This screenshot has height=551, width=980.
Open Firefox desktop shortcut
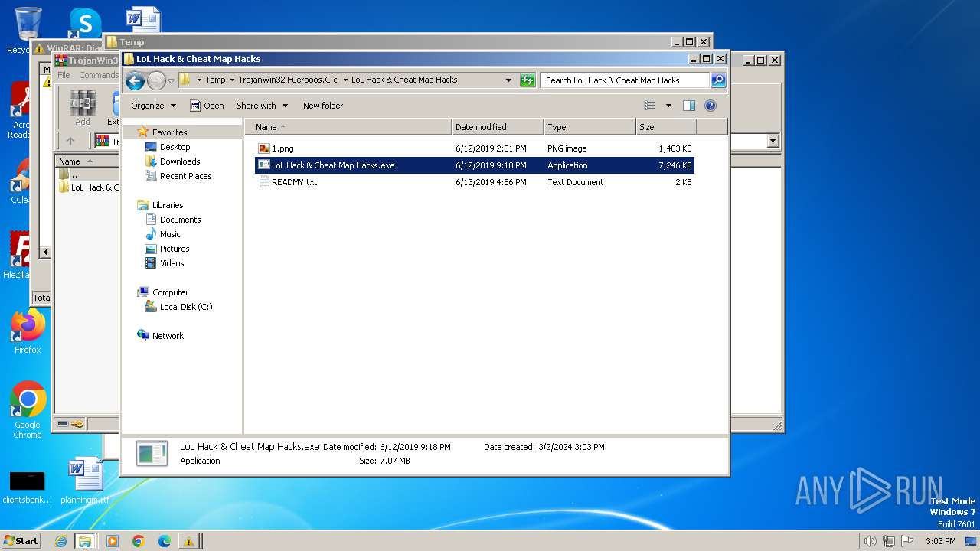(x=28, y=331)
